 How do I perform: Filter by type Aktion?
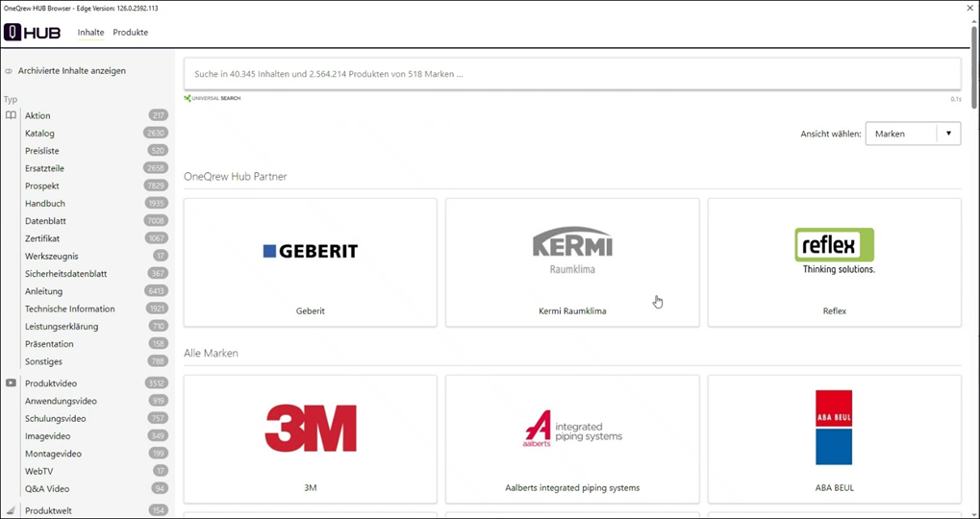click(x=38, y=115)
